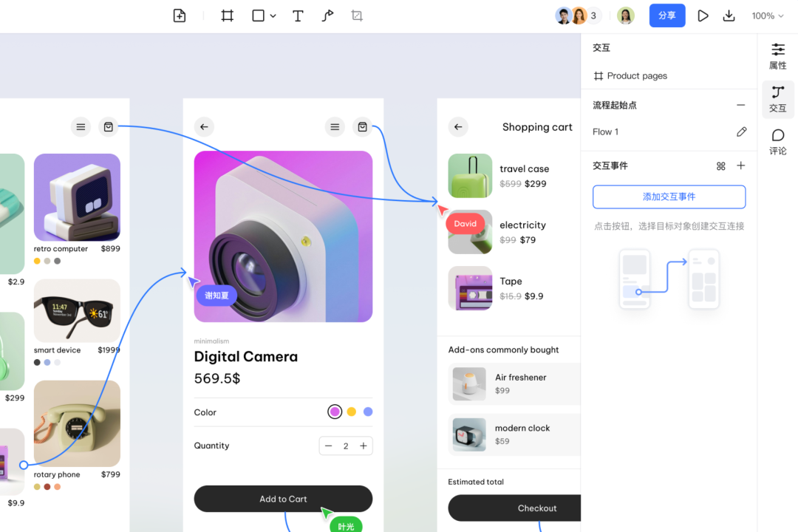Switch to the 交互 interaction tab

coord(777,99)
